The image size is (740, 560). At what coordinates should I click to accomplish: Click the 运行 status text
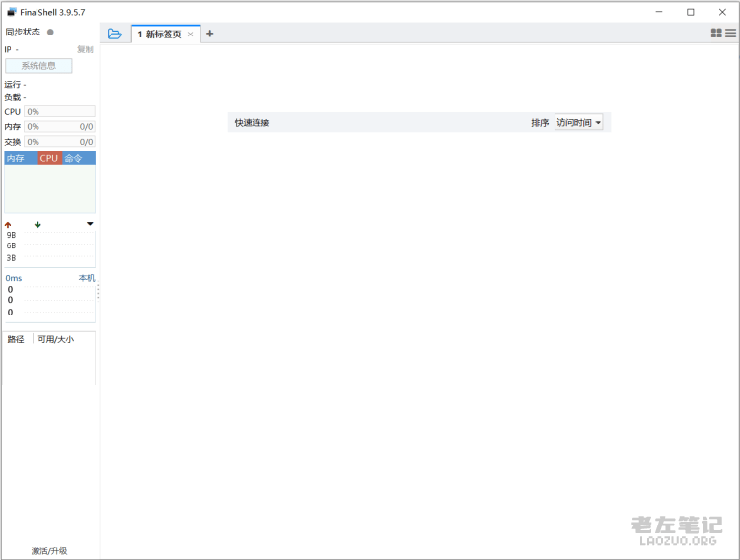pyautogui.click(x=15, y=85)
